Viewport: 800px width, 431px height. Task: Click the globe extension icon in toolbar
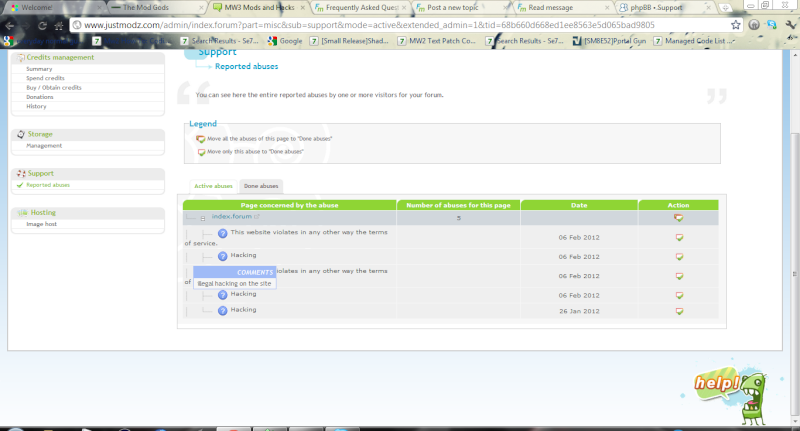point(754,25)
